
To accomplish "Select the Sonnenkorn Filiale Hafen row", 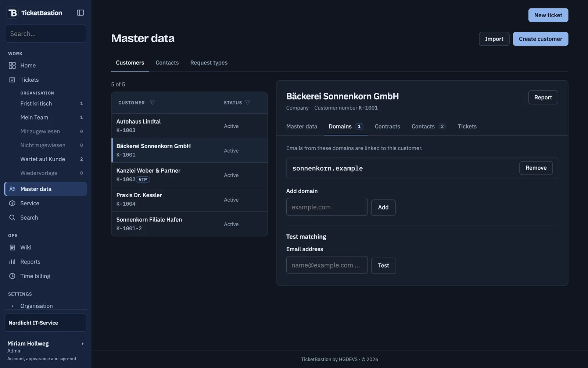I will coord(190,224).
